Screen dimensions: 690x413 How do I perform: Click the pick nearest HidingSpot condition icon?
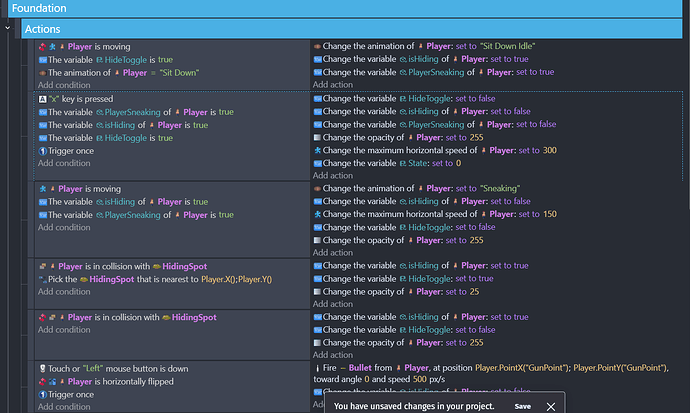tap(41, 278)
